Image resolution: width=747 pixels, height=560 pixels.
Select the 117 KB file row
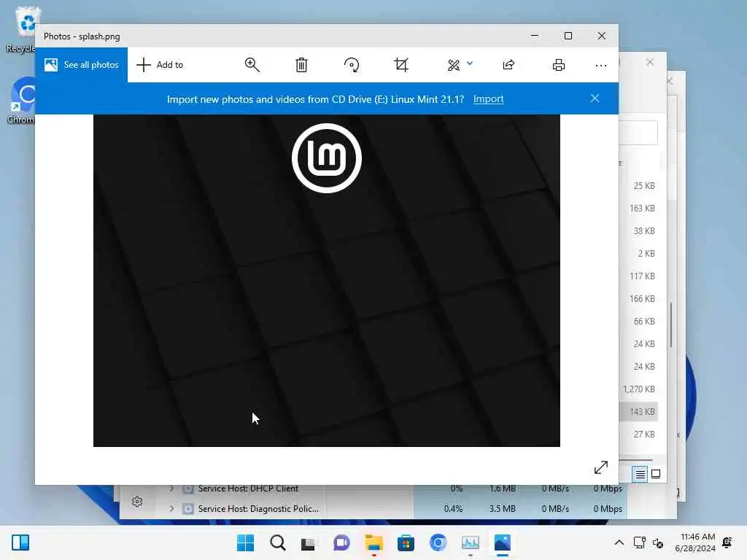click(x=639, y=276)
